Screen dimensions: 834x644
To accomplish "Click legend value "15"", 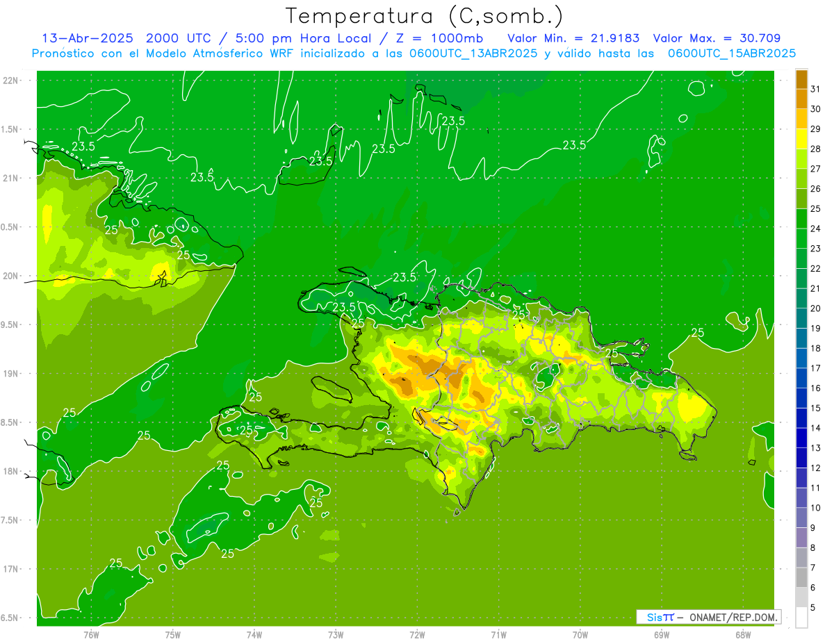I will 816,408.
